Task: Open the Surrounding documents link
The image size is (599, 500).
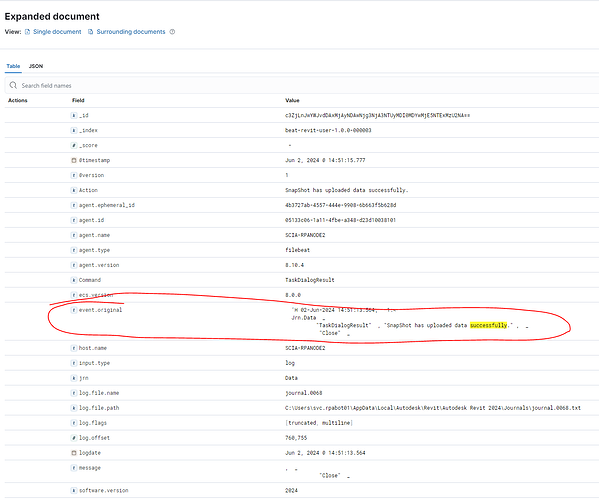Action: click(131, 32)
